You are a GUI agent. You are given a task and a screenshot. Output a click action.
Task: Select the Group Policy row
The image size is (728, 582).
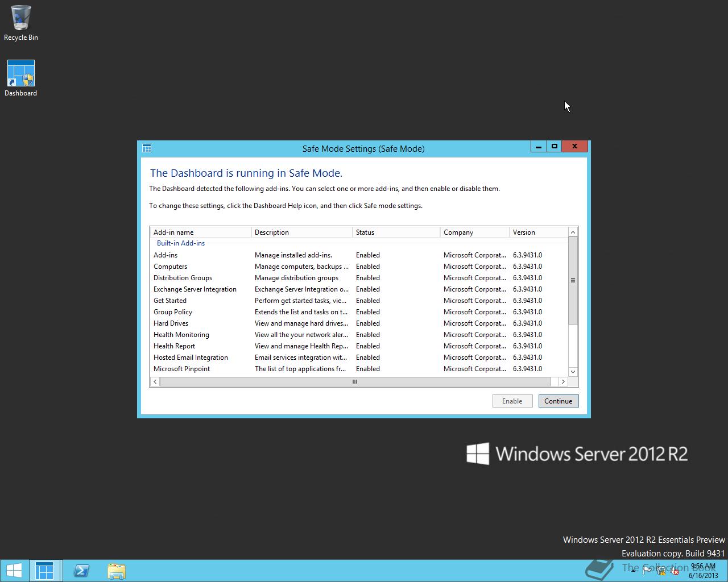pyautogui.click(x=359, y=312)
